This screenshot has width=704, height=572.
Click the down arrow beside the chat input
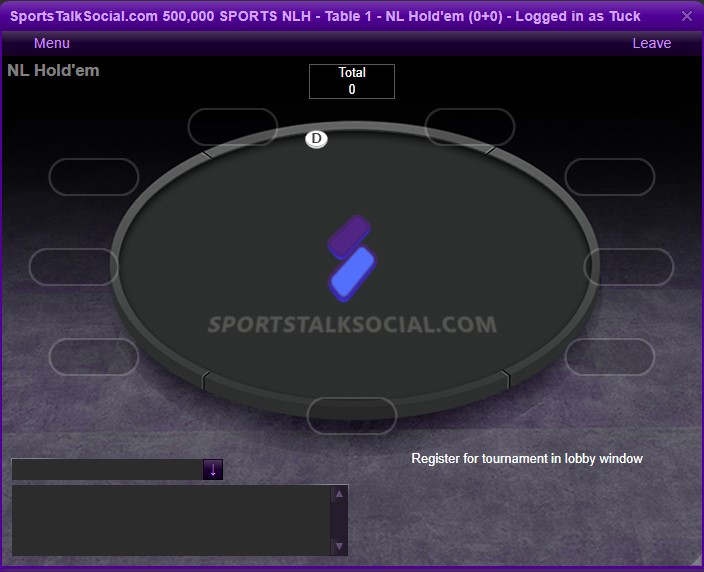click(x=213, y=470)
